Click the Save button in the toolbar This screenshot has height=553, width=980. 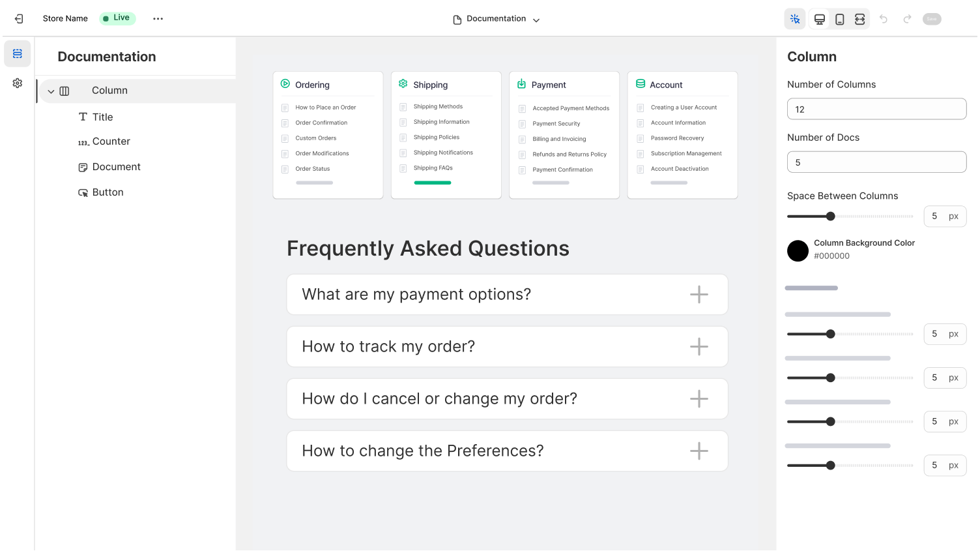click(x=932, y=19)
